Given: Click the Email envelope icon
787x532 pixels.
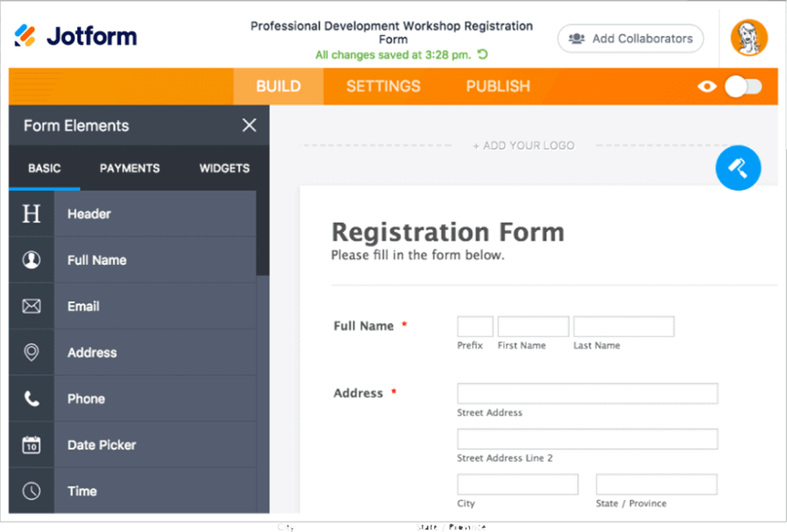Looking at the screenshot, I should (31, 306).
